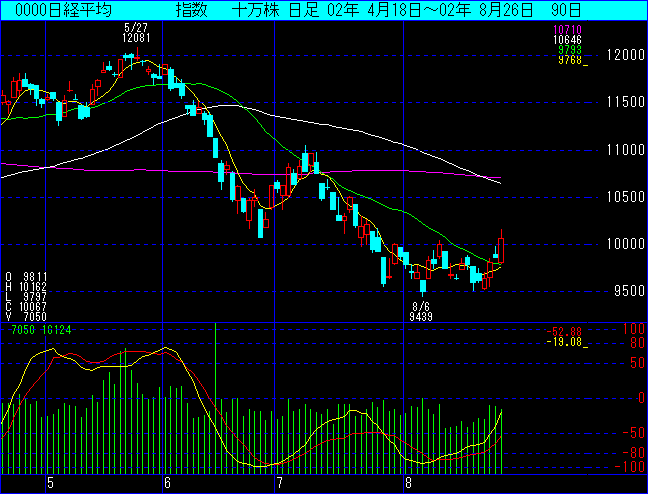Click the high price 'H 10162'

(26, 286)
